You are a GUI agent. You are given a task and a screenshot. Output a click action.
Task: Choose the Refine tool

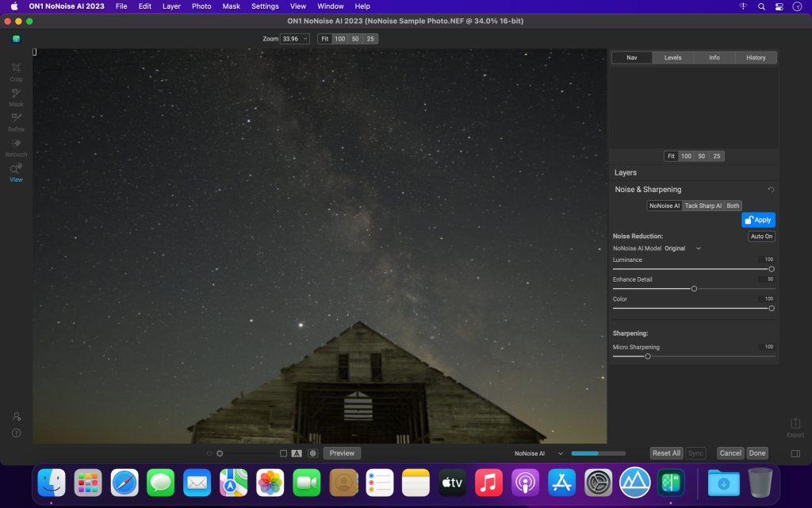pyautogui.click(x=16, y=121)
